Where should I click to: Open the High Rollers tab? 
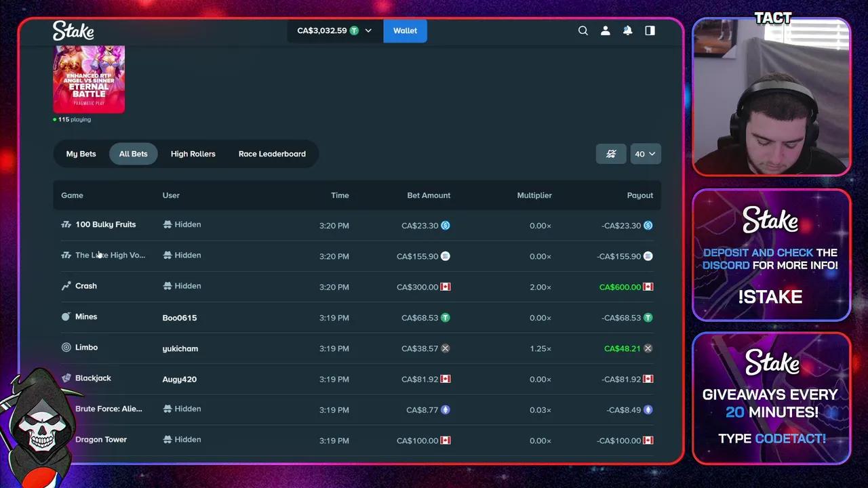click(193, 154)
